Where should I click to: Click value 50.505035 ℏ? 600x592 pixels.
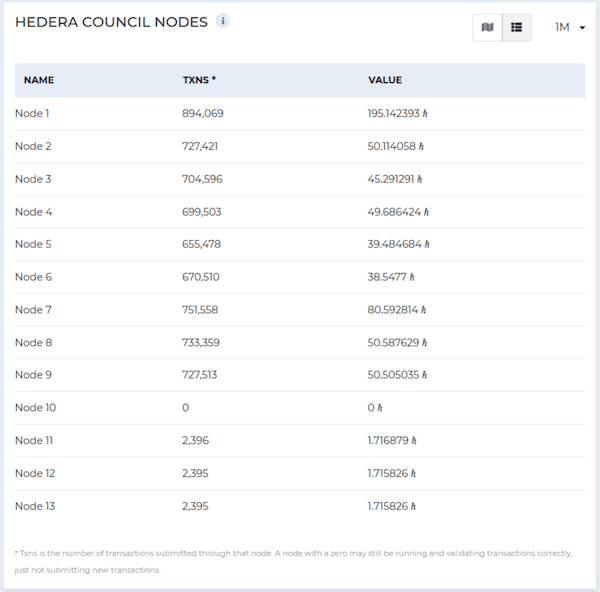click(397, 375)
